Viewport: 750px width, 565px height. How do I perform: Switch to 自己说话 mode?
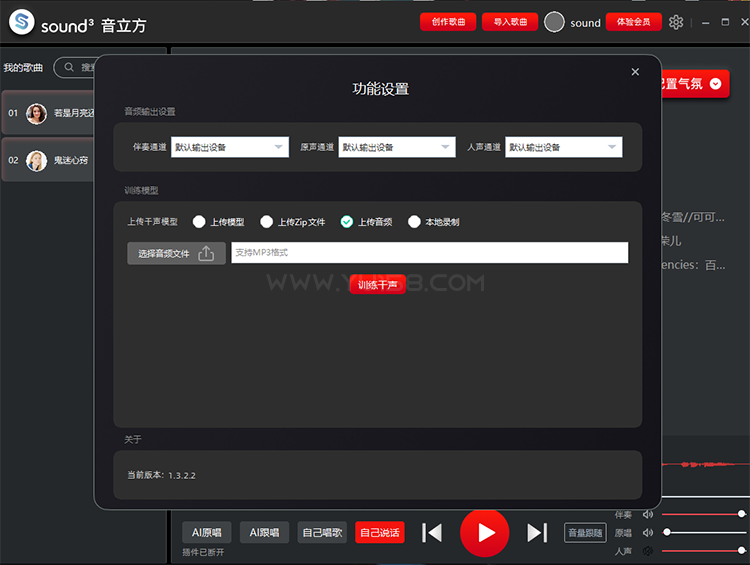(x=380, y=533)
